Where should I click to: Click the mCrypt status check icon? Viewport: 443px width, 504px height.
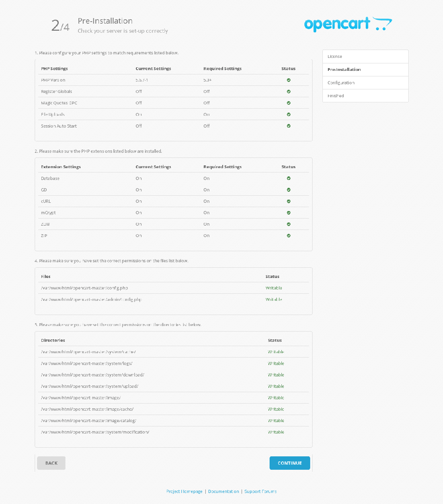(x=289, y=213)
